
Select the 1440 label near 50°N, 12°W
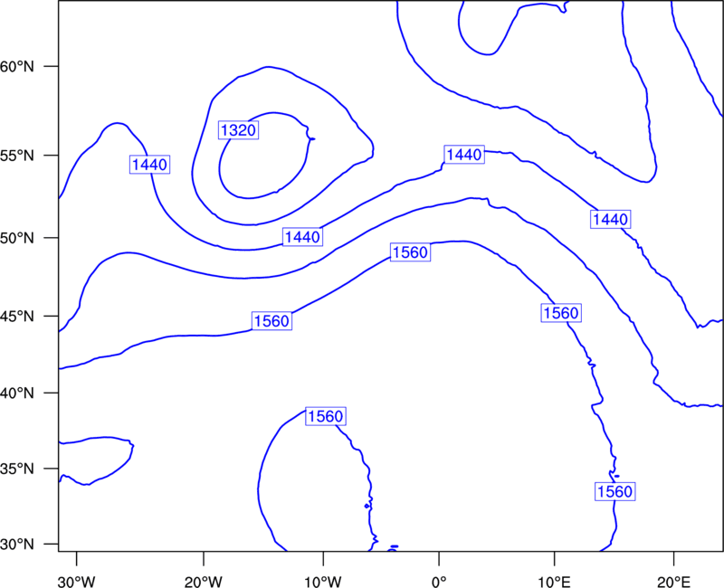[302, 237]
